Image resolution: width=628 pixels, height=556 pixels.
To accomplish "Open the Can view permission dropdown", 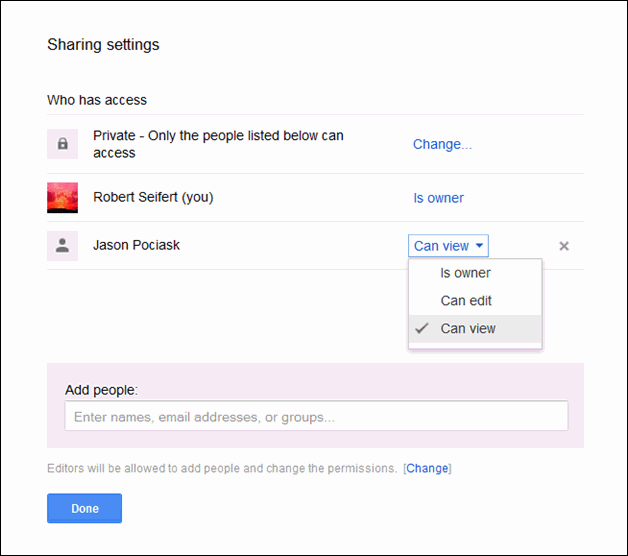I will pos(448,246).
